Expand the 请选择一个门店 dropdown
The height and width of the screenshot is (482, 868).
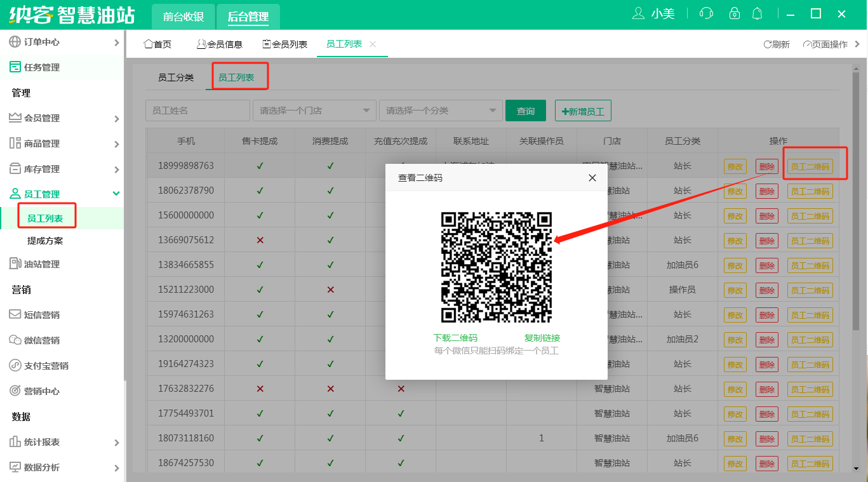(314, 110)
